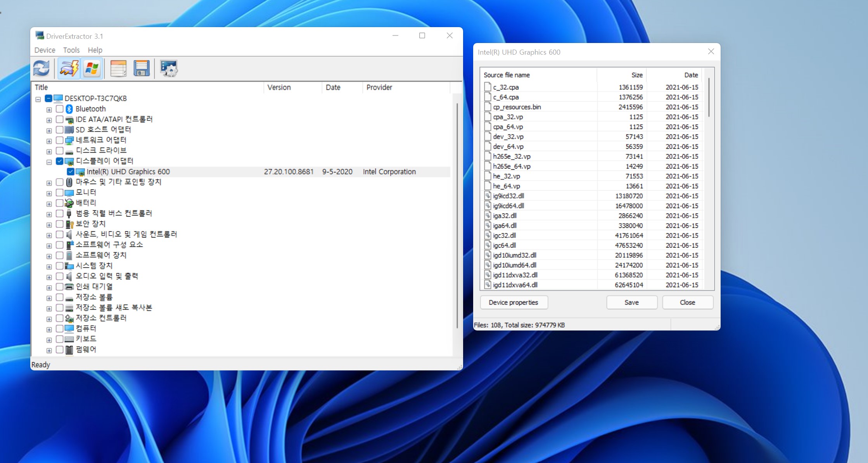Image resolution: width=868 pixels, height=463 pixels.
Task: Select the cp_resources.bin file row
Action: (x=591, y=107)
